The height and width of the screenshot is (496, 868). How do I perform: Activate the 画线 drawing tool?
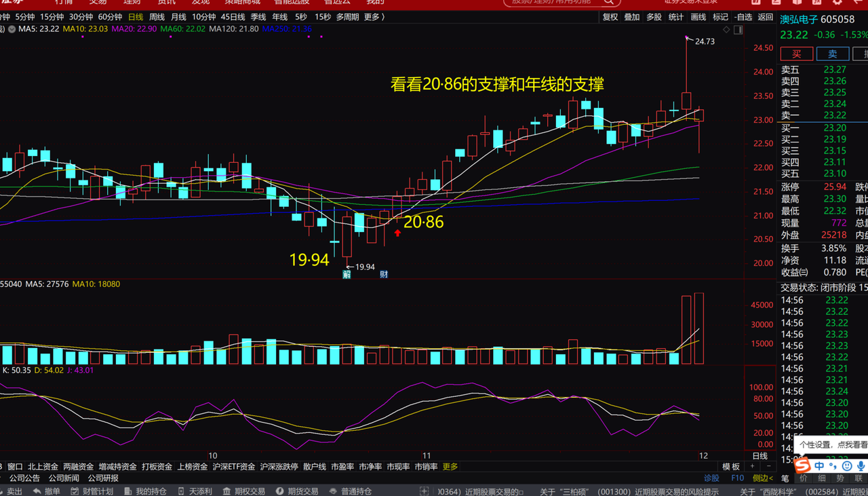[x=698, y=17]
